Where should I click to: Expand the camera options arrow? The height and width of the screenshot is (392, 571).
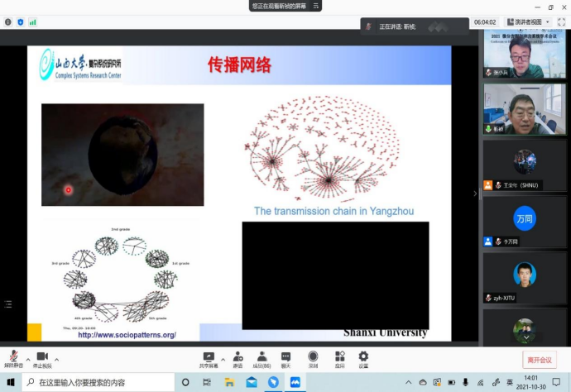click(x=58, y=360)
